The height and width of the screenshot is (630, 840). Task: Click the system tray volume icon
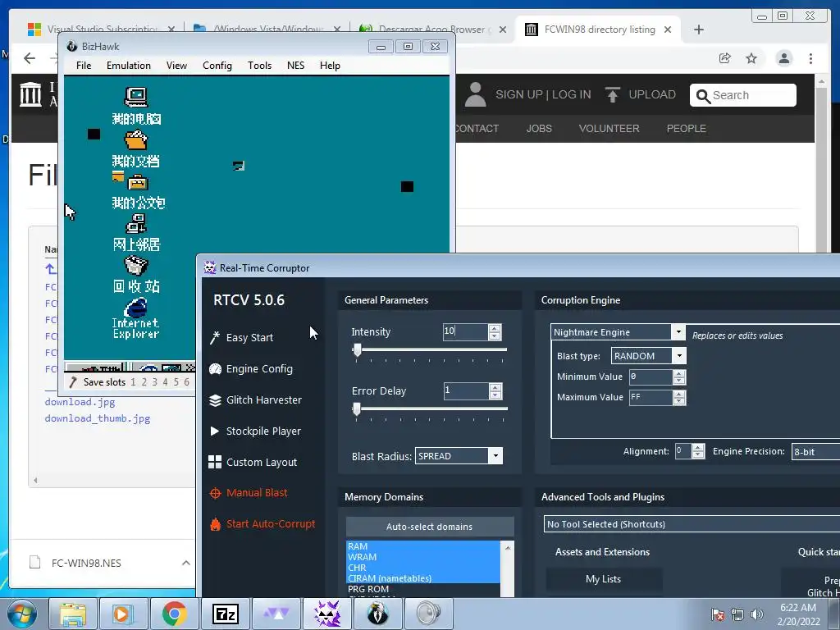pos(757,614)
